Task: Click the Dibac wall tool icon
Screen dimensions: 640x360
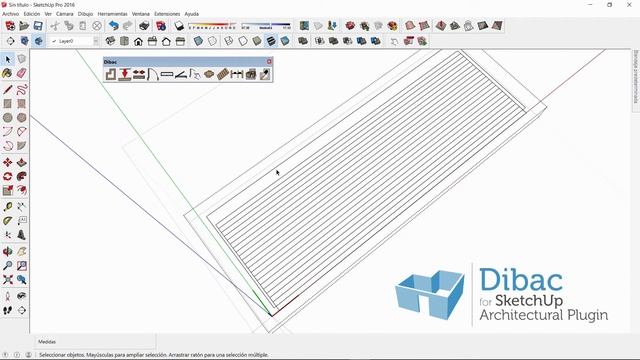Action: coord(111,74)
